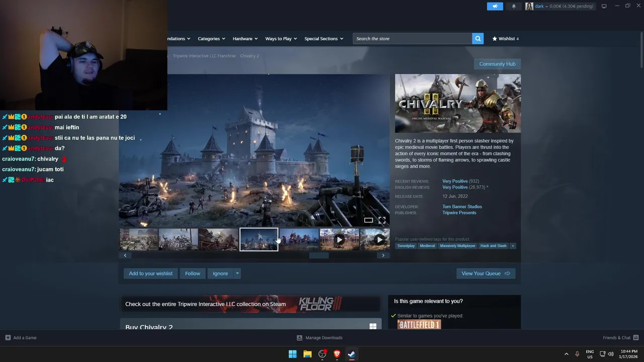
Task: Click the Swordplay tag
Action: point(406,246)
